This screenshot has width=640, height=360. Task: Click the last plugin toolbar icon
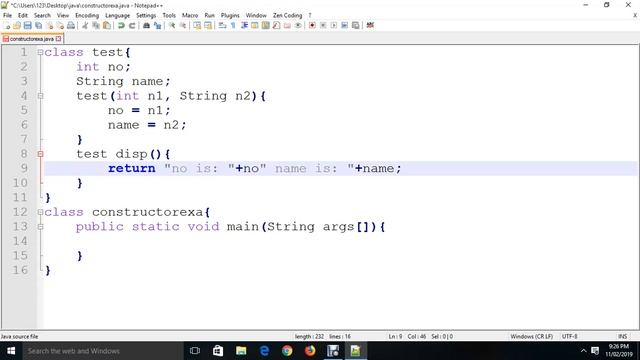point(370,25)
